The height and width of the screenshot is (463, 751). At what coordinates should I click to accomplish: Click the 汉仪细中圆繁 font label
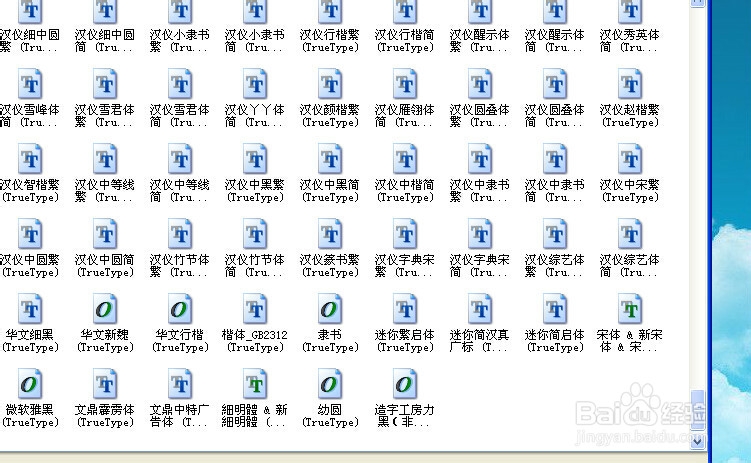[30, 41]
